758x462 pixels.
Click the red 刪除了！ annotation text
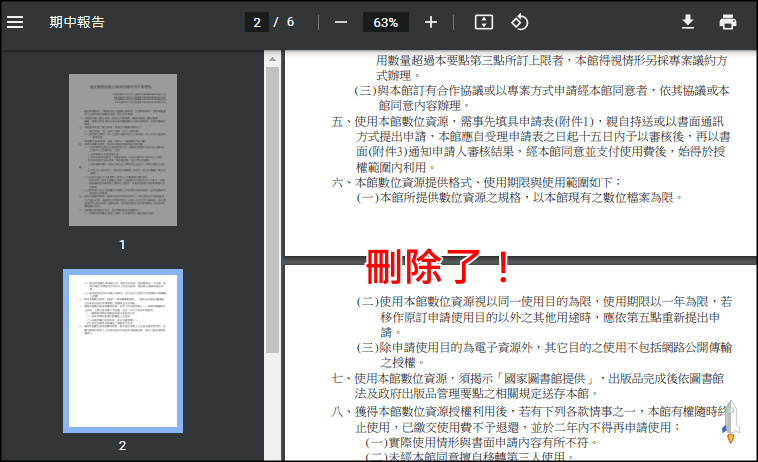pyautogui.click(x=437, y=267)
